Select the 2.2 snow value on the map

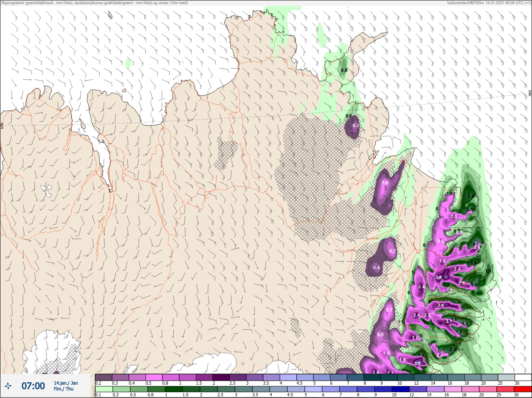pos(390,373)
